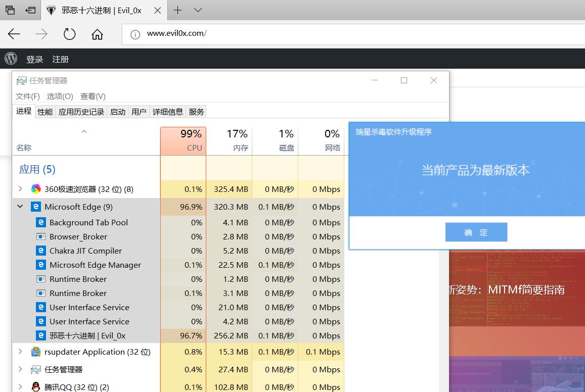Switch to the 详细信息 tab
Screen dimensions: 585x392
168,112
